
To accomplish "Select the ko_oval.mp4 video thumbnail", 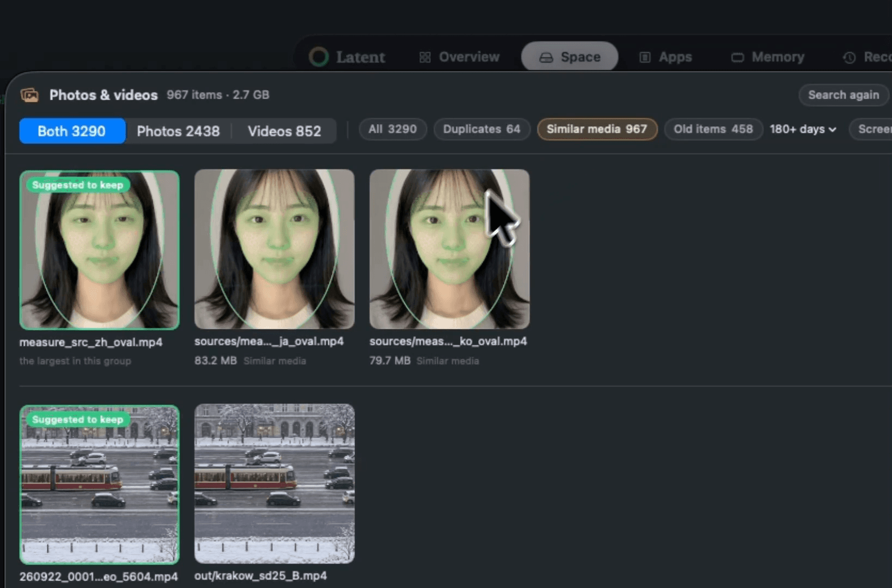I will 449,249.
